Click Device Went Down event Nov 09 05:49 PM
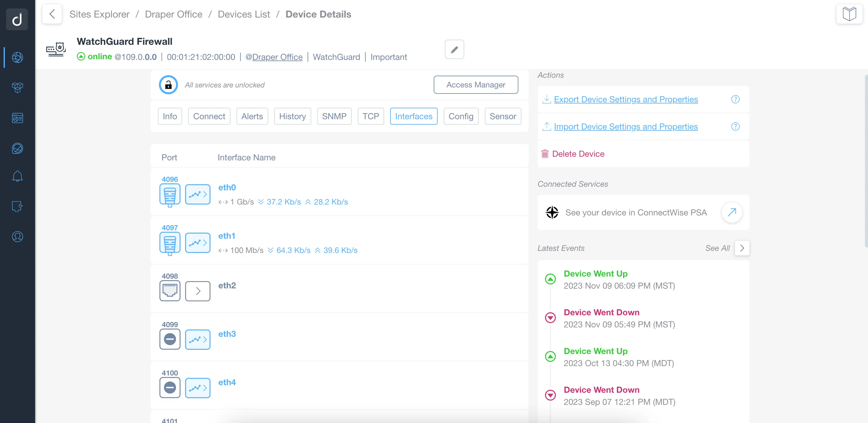This screenshot has width=868, height=423. click(x=619, y=318)
